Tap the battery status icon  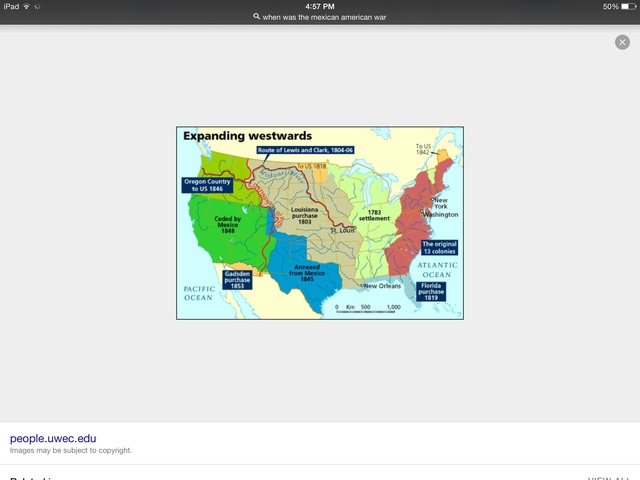628,7
